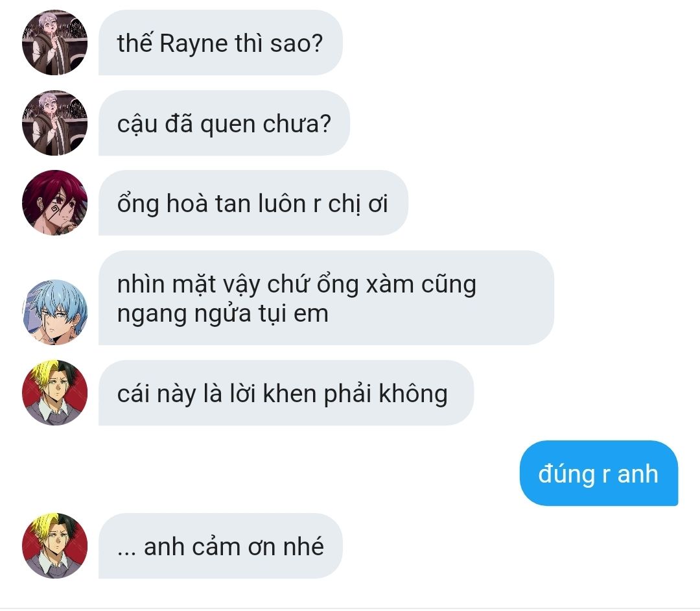Select the '... anh cảm ơn nhé' message
The width and height of the screenshot is (700, 611).
220,545
